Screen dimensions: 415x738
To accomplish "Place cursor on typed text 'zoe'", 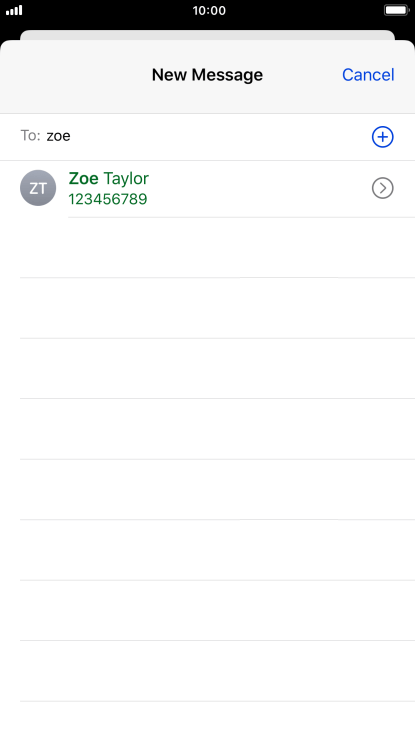I will 58,136.
